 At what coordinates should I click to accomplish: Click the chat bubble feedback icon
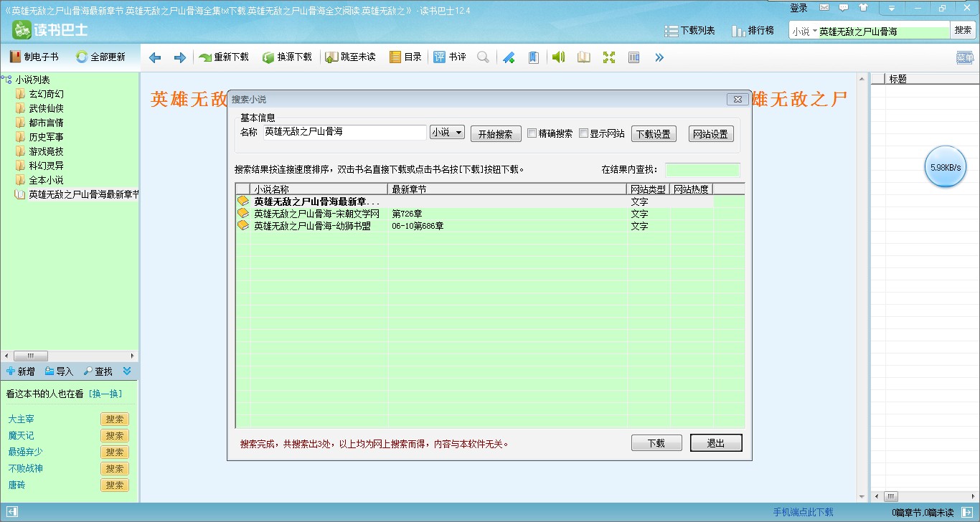point(843,8)
